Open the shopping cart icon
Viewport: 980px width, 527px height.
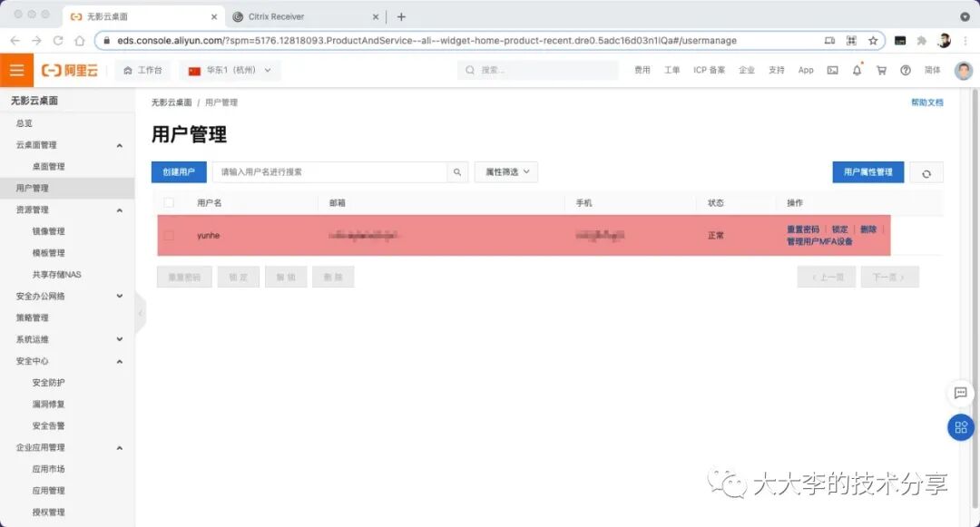pyautogui.click(x=881, y=70)
